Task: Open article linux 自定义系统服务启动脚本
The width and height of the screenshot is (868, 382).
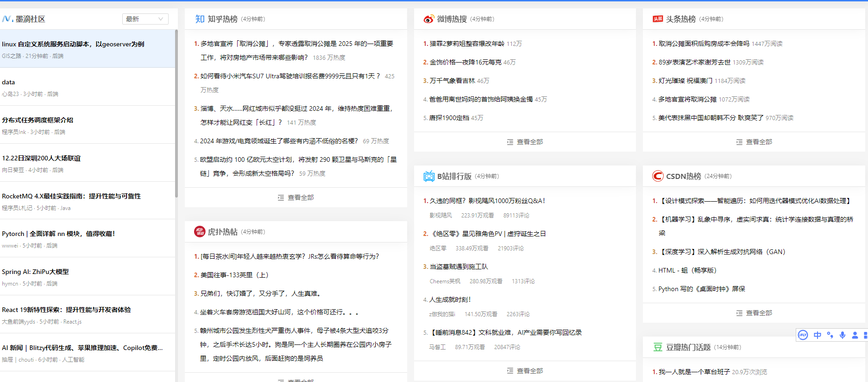Action: coord(73,44)
